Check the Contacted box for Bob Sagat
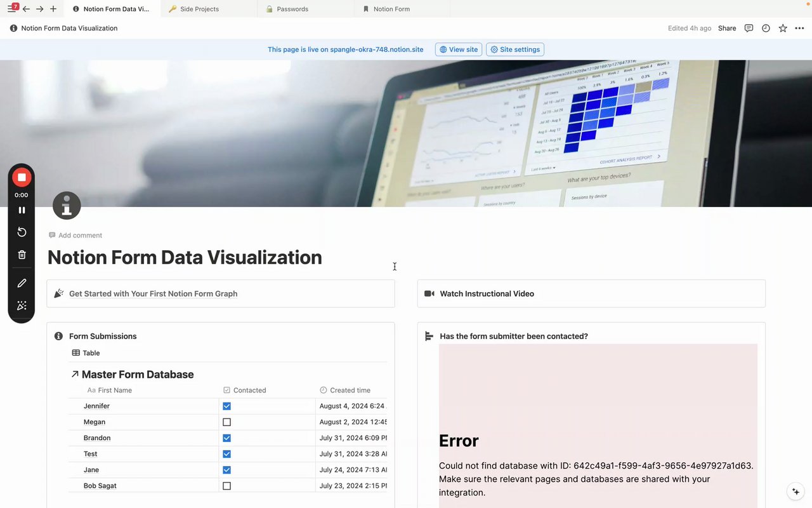 (226, 486)
